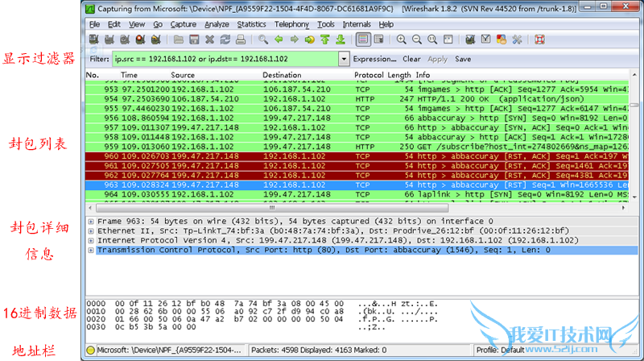Image resolution: width=644 pixels, height=361 pixels.
Task: Reload the capture file icon
Action: pyautogui.click(x=225, y=39)
